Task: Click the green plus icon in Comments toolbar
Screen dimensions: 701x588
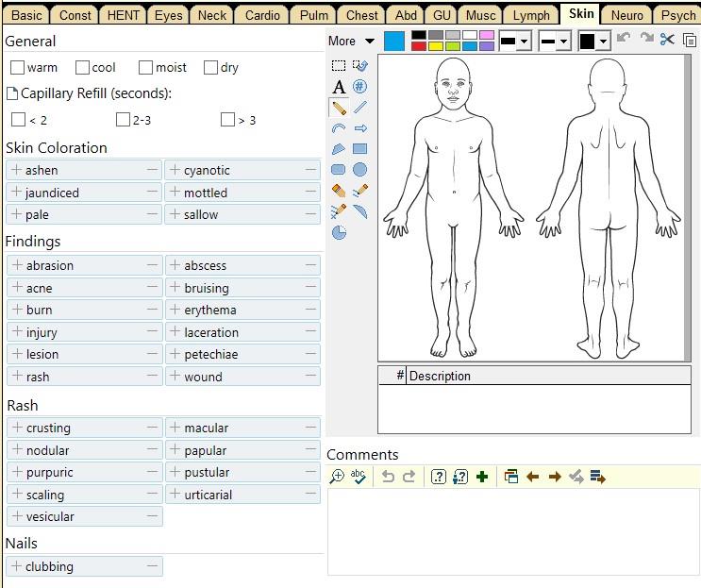Action: point(482,477)
